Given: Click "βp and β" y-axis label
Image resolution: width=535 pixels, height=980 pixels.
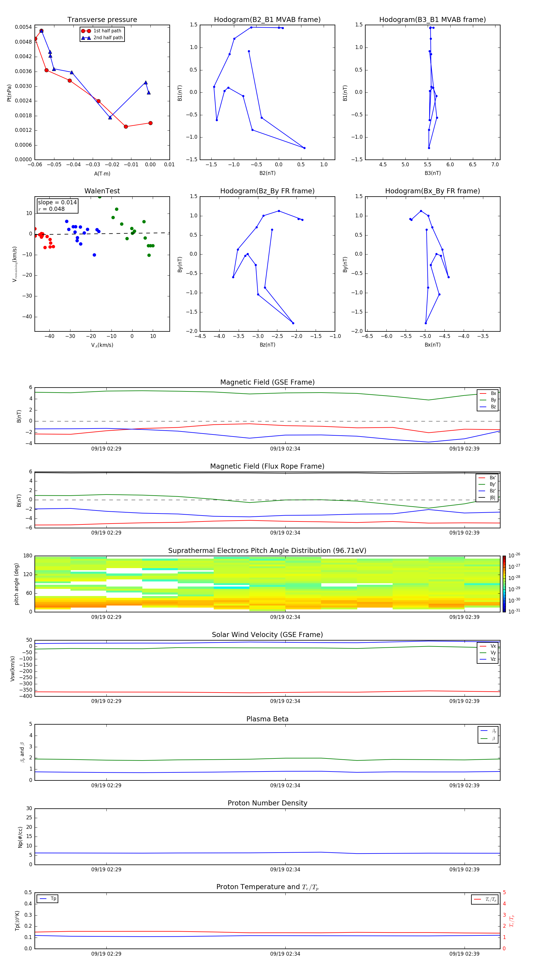Looking at the screenshot, I should coord(23,752).
